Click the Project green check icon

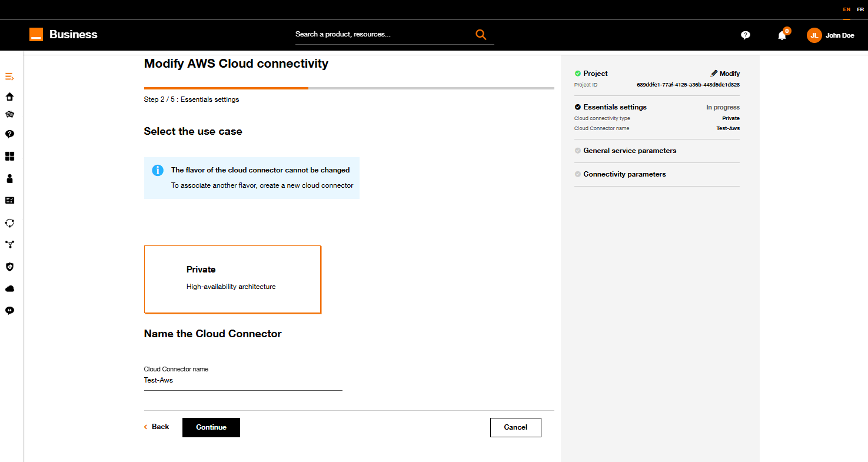pos(577,74)
